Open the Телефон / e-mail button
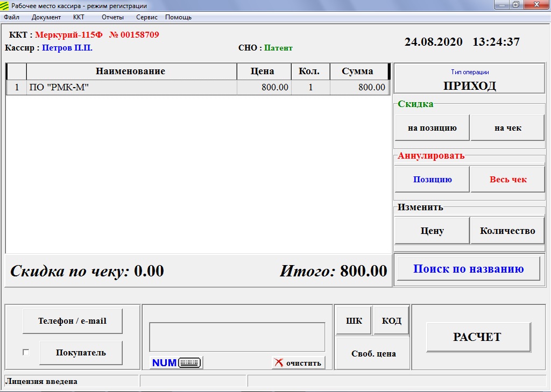 click(72, 321)
